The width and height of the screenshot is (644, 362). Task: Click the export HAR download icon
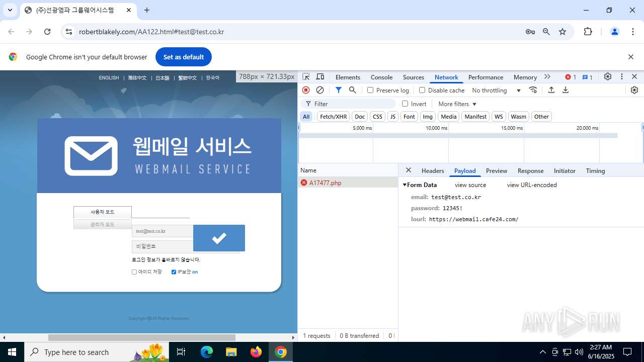[566, 90]
